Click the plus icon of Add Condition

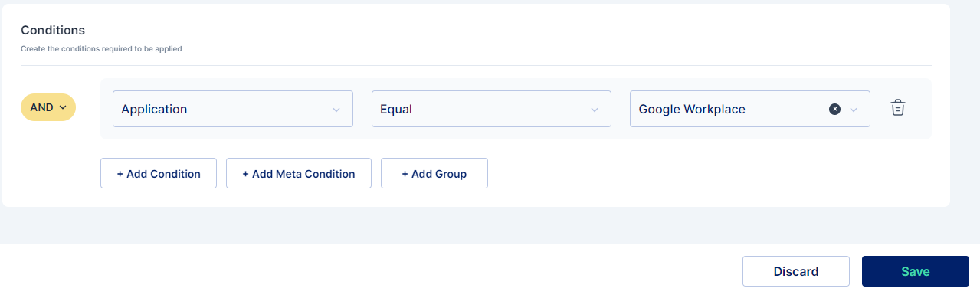point(120,174)
